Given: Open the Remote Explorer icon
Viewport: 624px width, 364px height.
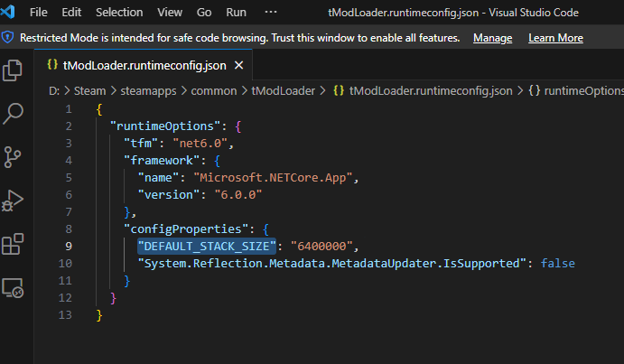Looking at the screenshot, I should pyautogui.click(x=14, y=287).
